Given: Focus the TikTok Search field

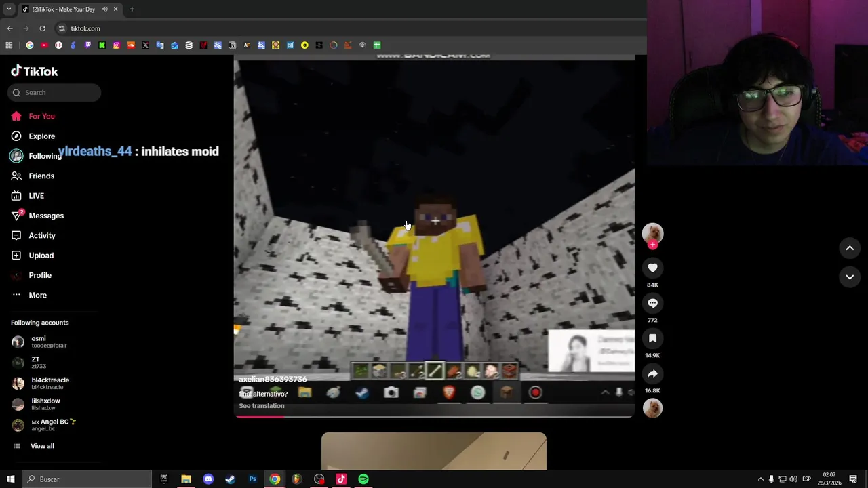Looking at the screenshot, I should tap(56, 92).
